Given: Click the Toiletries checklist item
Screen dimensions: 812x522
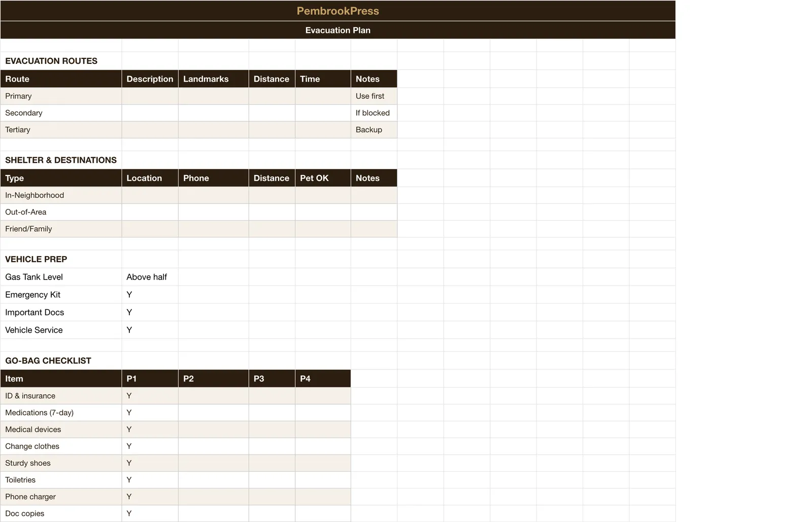Looking at the screenshot, I should (61, 480).
